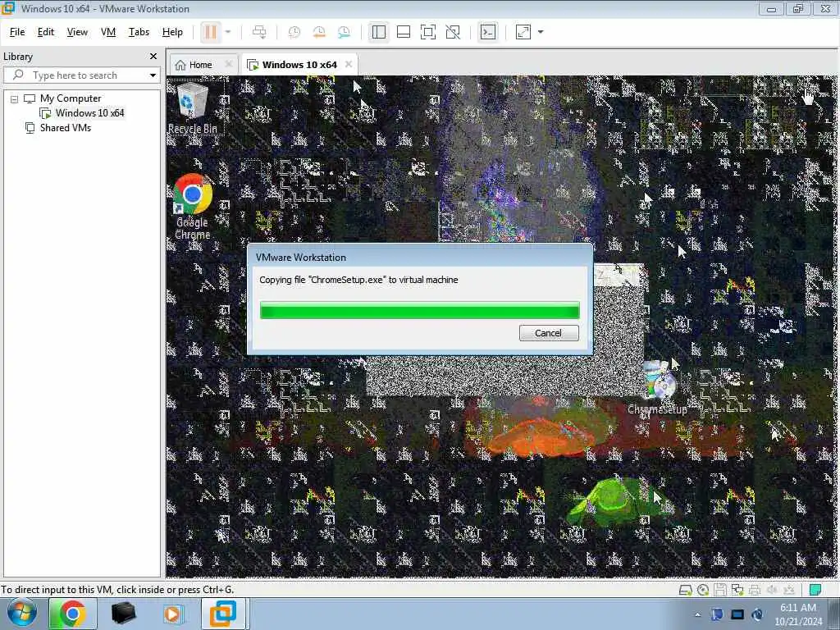Click the taskbar clock showing 6:11 AM
The image size is (840, 630).
[798, 614]
